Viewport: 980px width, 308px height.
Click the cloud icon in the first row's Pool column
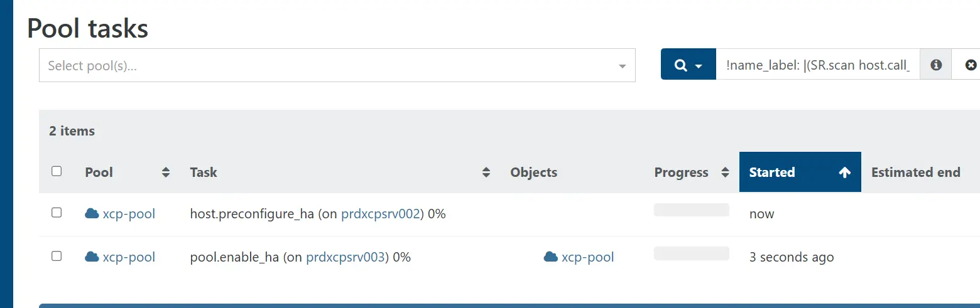[92, 214]
